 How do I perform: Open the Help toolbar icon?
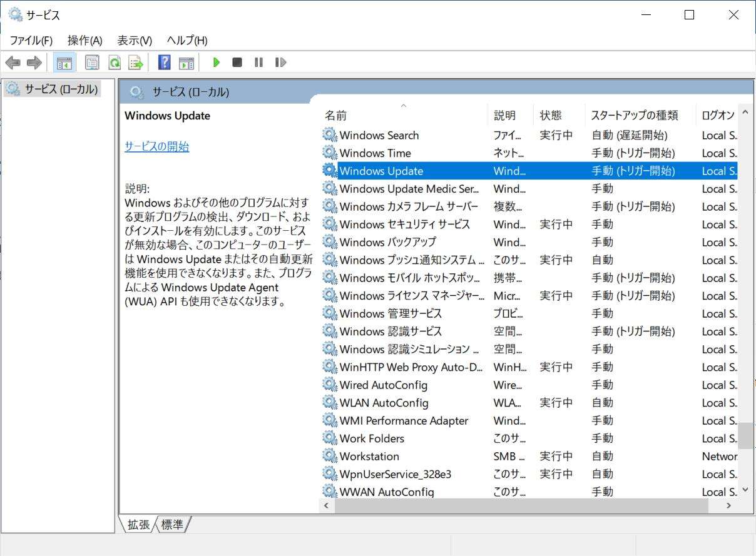point(164,63)
